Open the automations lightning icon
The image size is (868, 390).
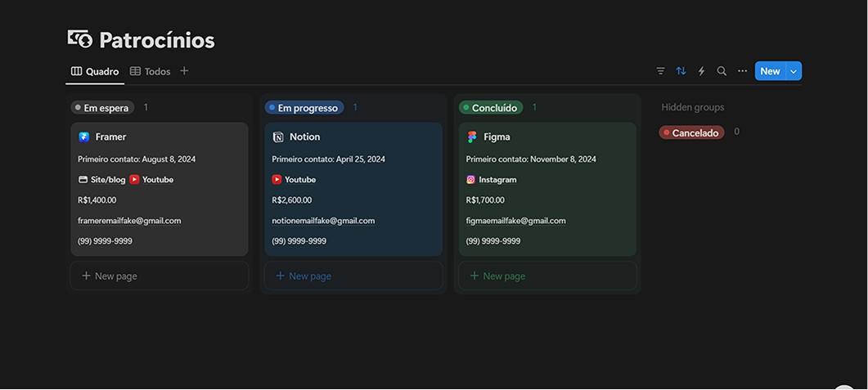pos(701,71)
